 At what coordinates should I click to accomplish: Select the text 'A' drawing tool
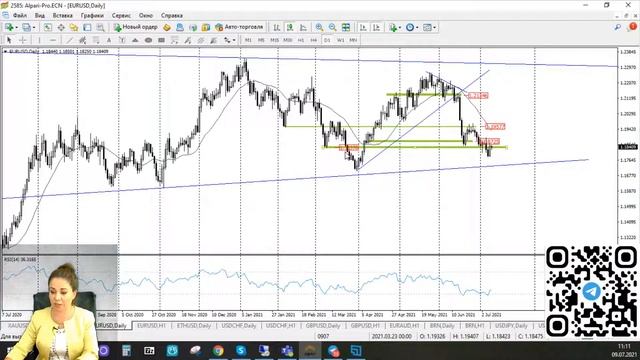click(109, 40)
